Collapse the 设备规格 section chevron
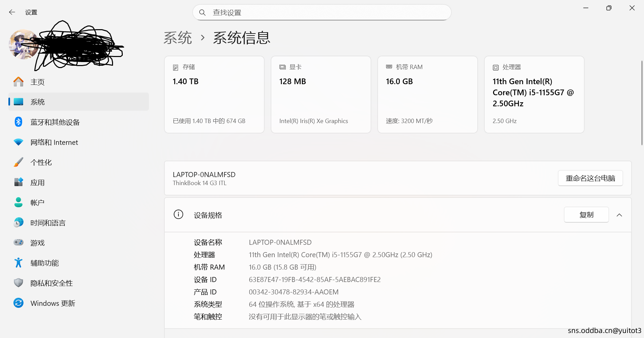The height and width of the screenshot is (338, 644). 620,215
